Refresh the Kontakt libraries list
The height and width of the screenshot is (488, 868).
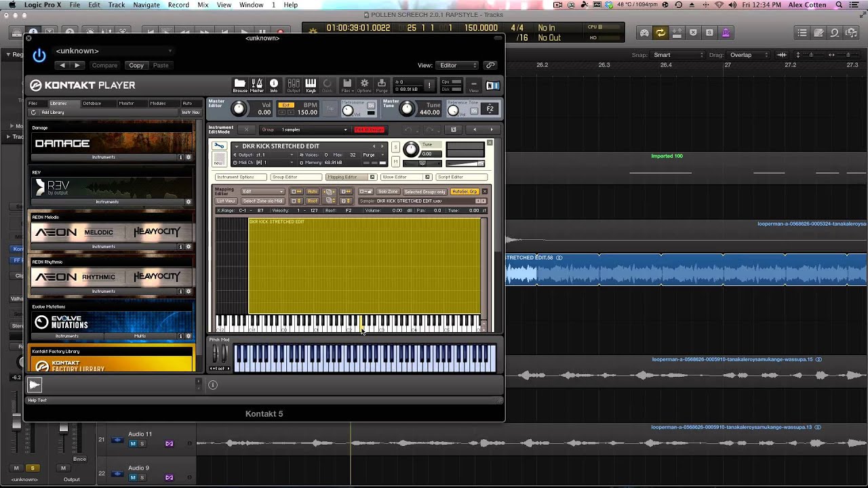tap(33, 113)
